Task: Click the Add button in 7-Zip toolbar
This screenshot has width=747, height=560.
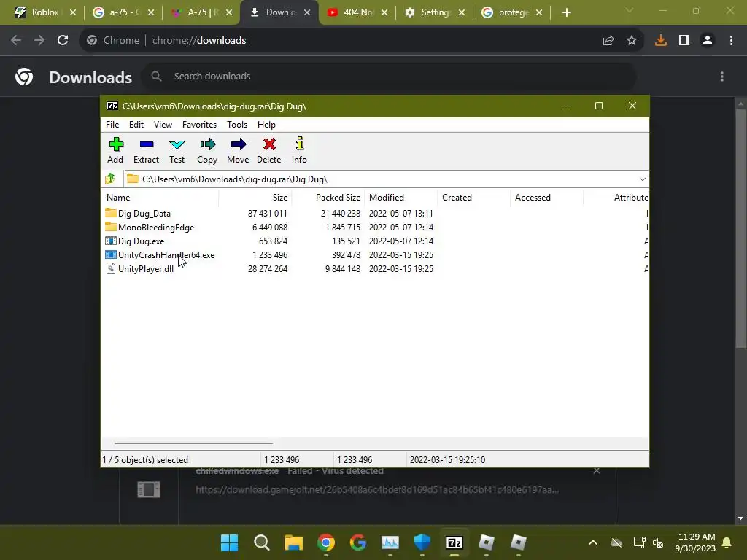Action: tap(115, 150)
